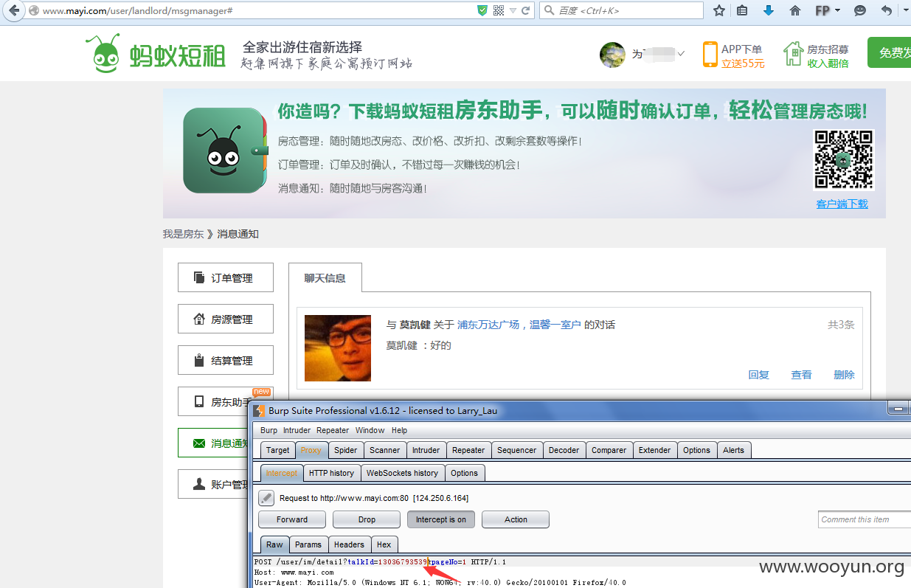Open downloads with the blue arrow icon
Viewport: 911px width, 588px height.
(769, 11)
